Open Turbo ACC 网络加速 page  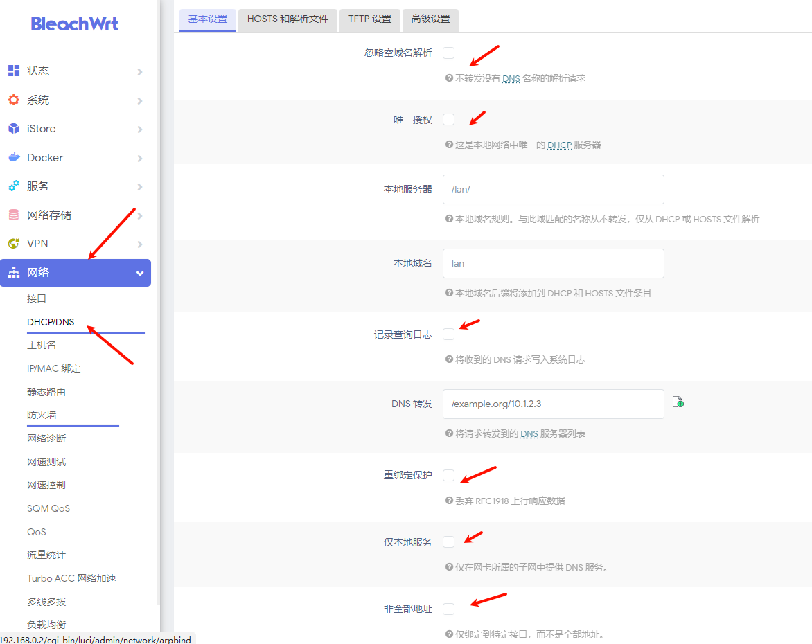(71, 578)
